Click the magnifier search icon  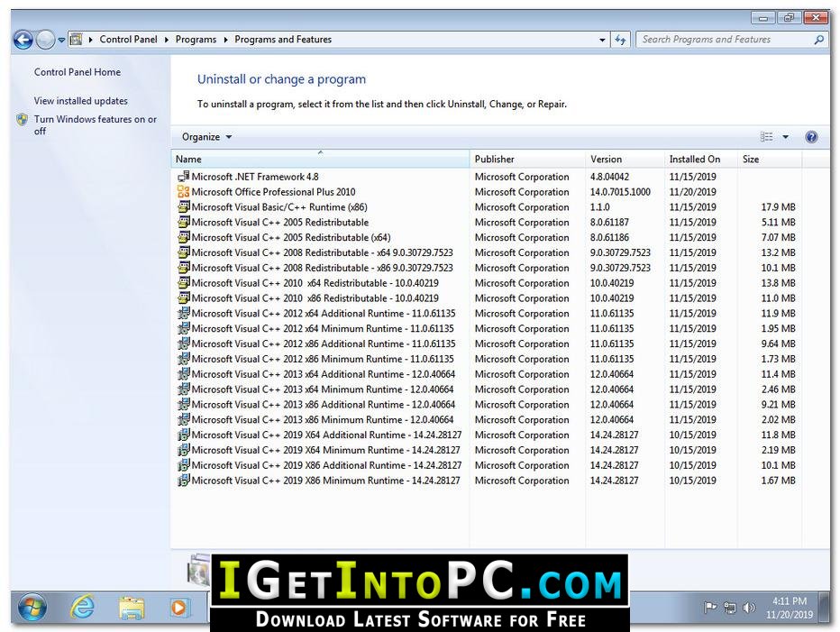pyautogui.click(x=818, y=39)
